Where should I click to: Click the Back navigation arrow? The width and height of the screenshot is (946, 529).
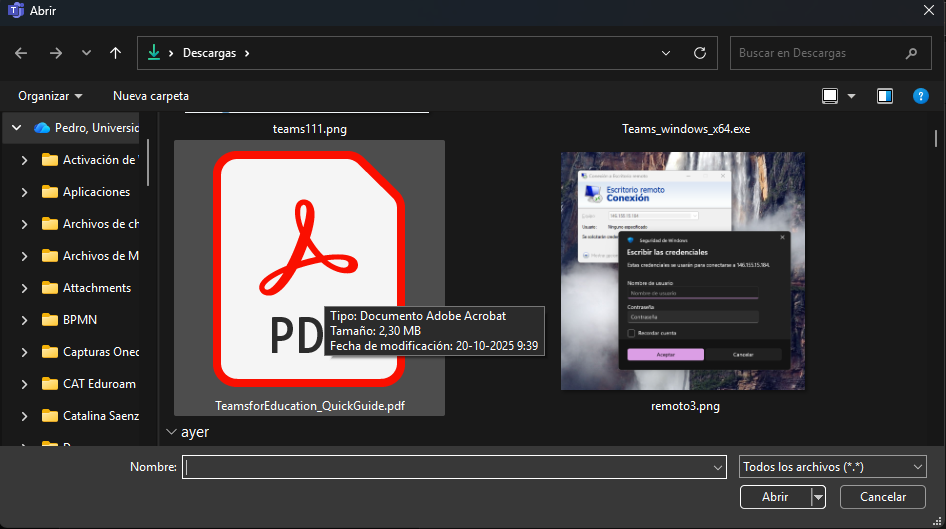tap(22, 53)
